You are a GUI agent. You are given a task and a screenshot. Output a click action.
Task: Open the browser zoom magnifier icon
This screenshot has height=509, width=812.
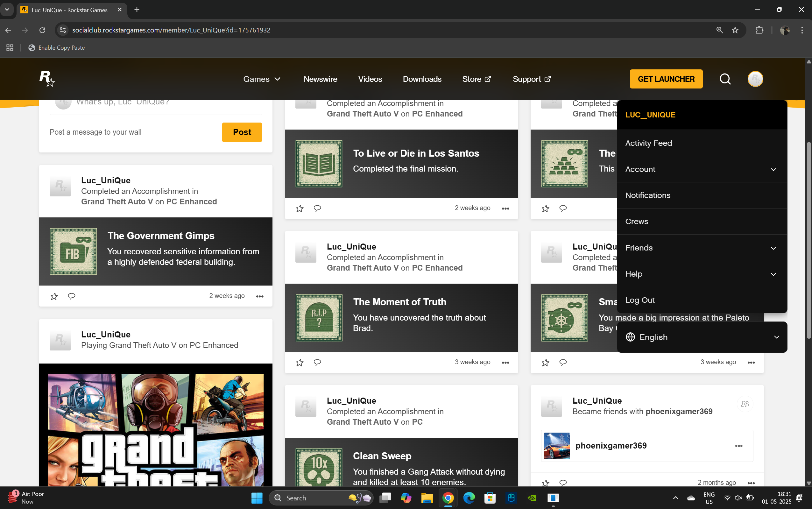tap(719, 30)
